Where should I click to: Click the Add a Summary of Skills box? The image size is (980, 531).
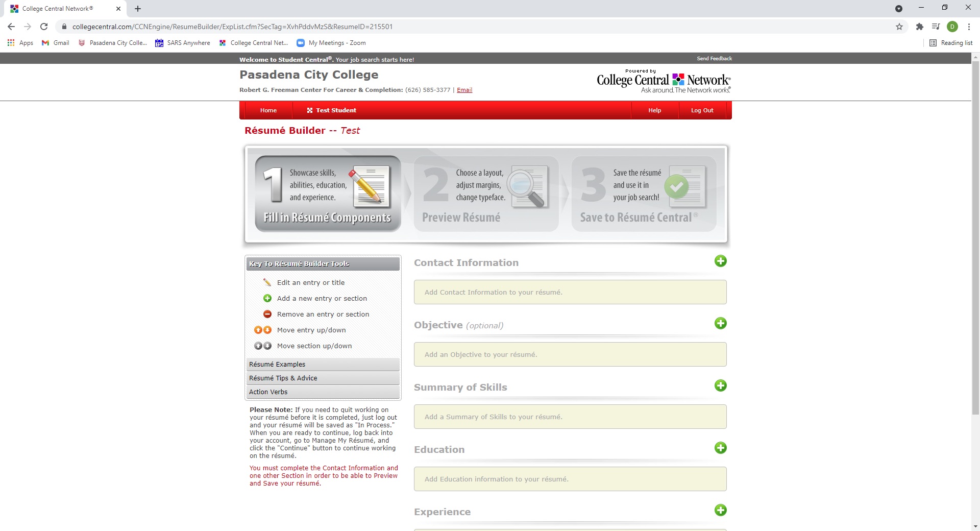tap(570, 417)
